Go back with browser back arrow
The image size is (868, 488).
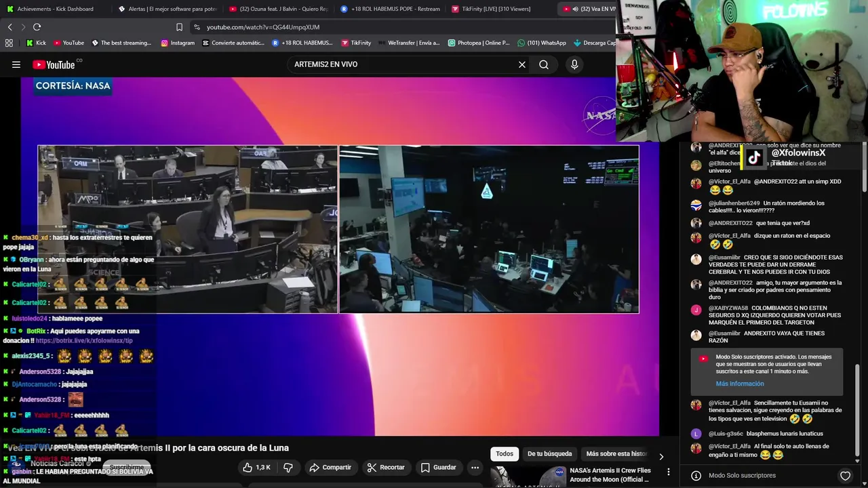coord(10,27)
